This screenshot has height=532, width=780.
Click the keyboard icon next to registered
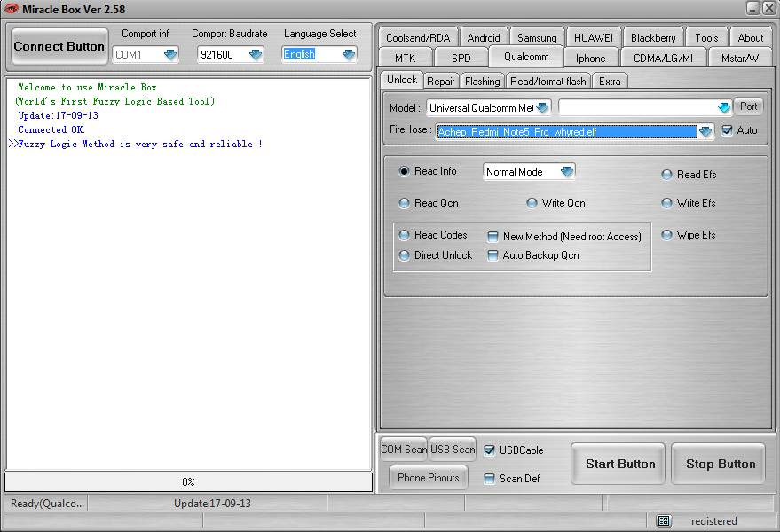coord(664,520)
